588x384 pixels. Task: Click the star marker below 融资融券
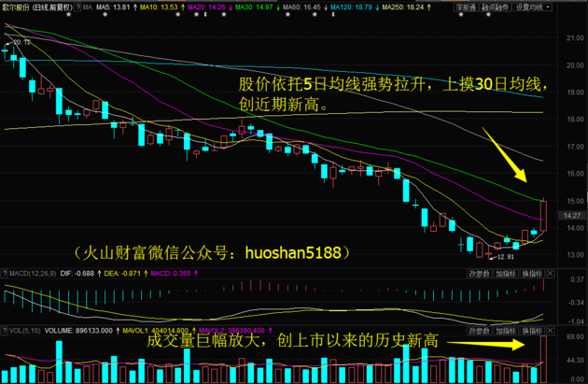point(488,16)
